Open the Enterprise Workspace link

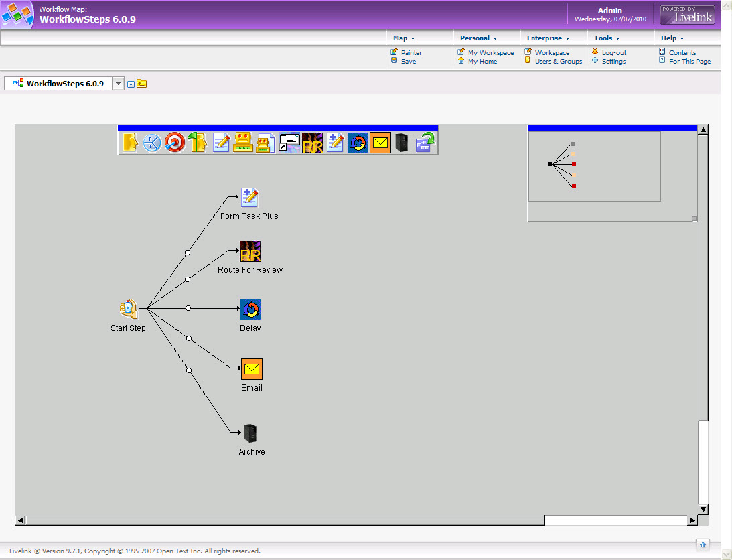point(552,53)
